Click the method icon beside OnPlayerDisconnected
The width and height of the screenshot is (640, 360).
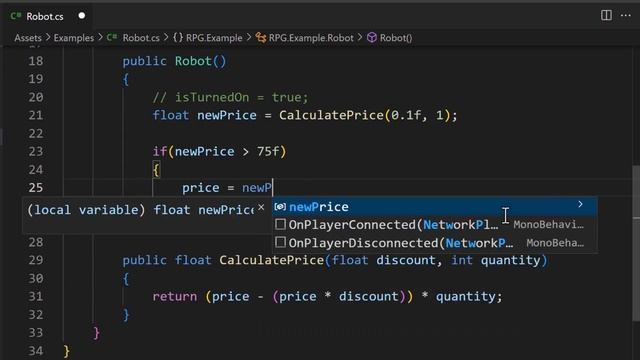click(x=280, y=242)
